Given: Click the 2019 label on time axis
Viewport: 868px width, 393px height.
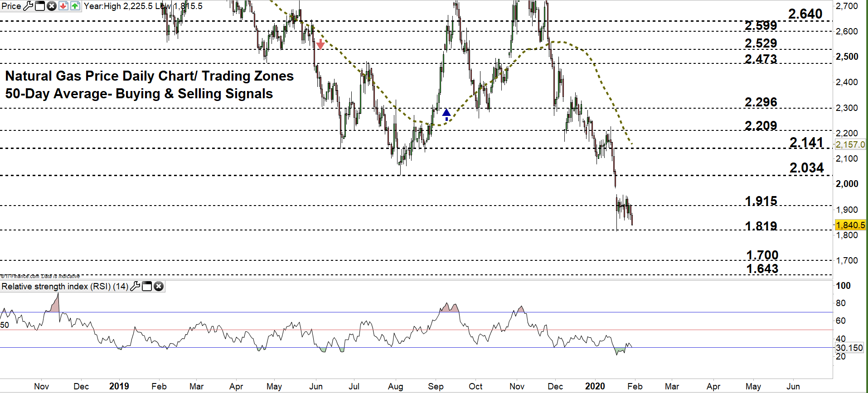Looking at the screenshot, I should coord(119,386).
